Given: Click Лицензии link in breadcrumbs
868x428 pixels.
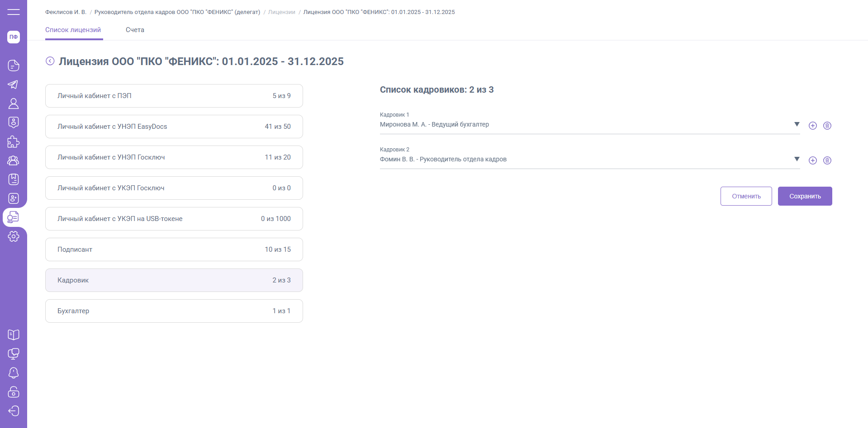Looking at the screenshot, I should [281, 12].
